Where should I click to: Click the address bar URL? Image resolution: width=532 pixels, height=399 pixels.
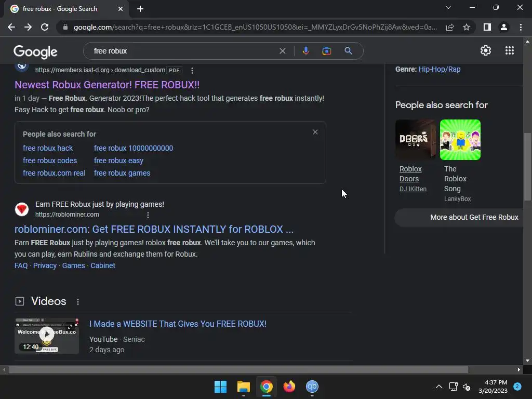(255, 27)
